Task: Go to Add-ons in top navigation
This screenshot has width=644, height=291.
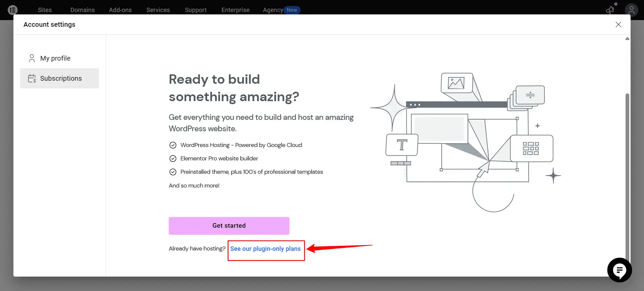Action: pyautogui.click(x=120, y=10)
